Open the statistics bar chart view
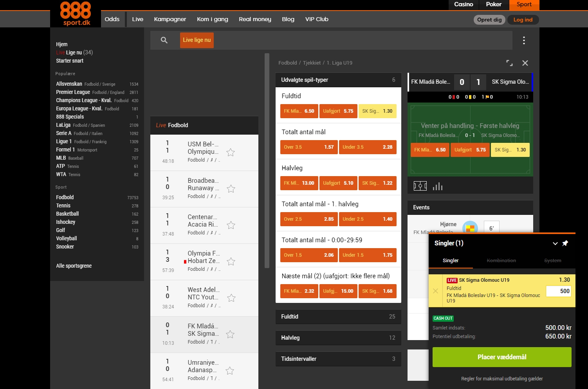 click(x=437, y=186)
